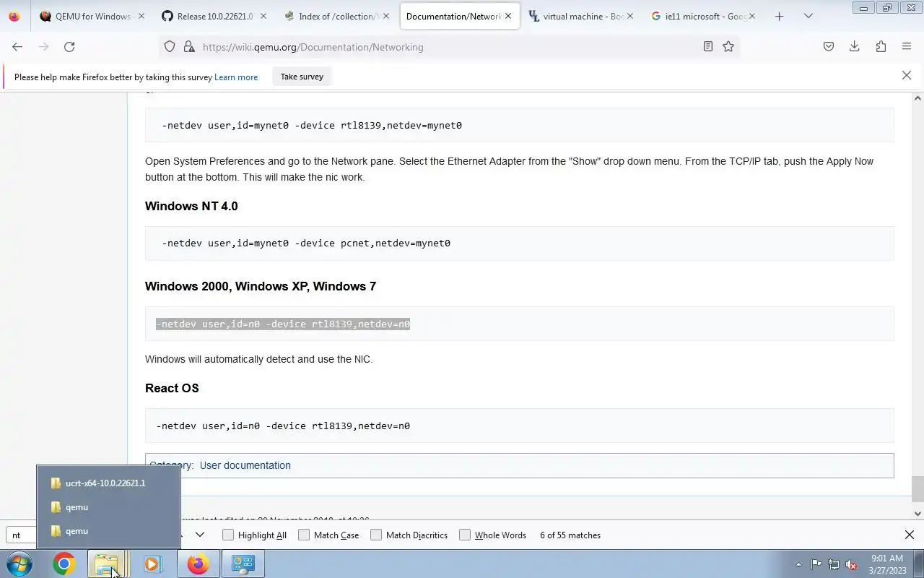
Task: List all open tabs
Action: 808,16
